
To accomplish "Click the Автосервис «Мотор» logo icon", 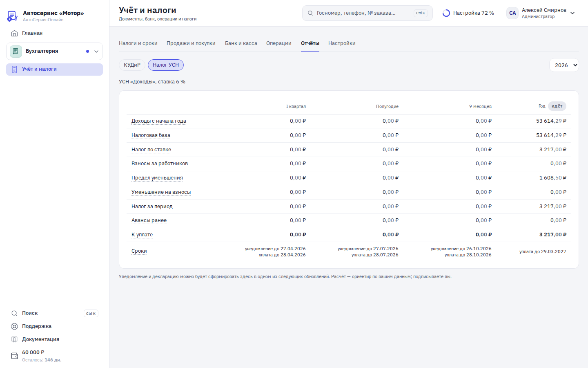I will coord(12,16).
